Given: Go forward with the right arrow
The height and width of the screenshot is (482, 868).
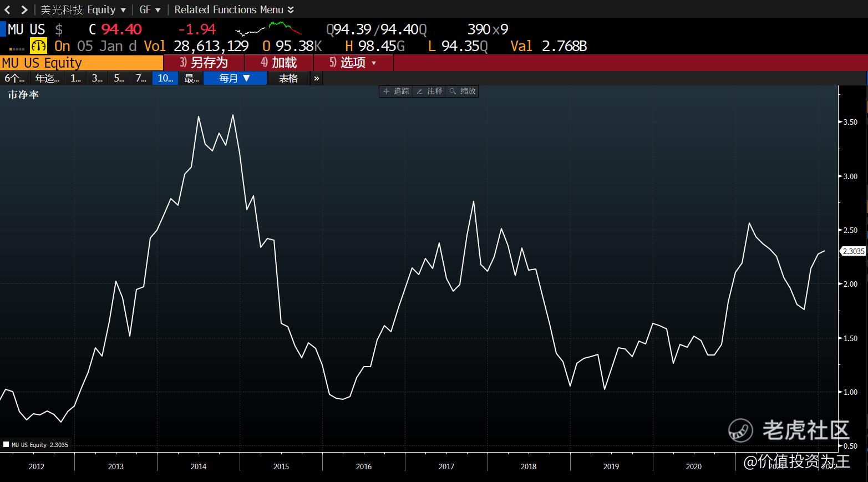Looking at the screenshot, I should point(24,9).
